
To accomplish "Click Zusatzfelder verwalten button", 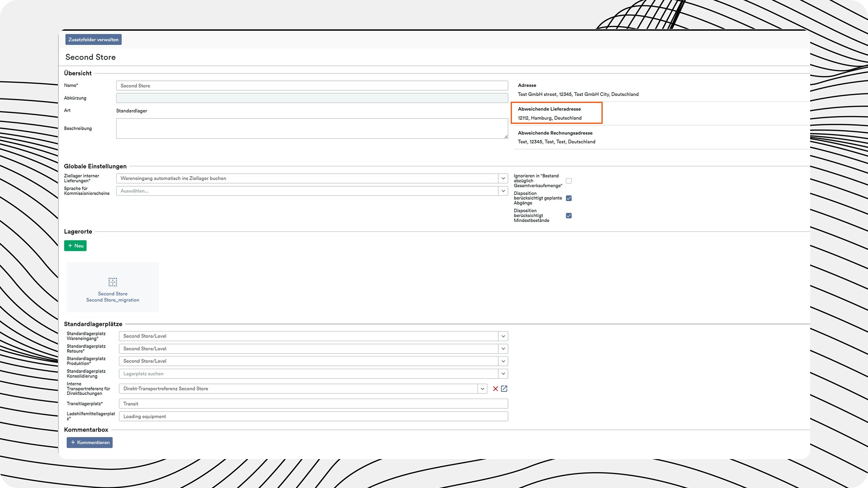I will coord(94,40).
